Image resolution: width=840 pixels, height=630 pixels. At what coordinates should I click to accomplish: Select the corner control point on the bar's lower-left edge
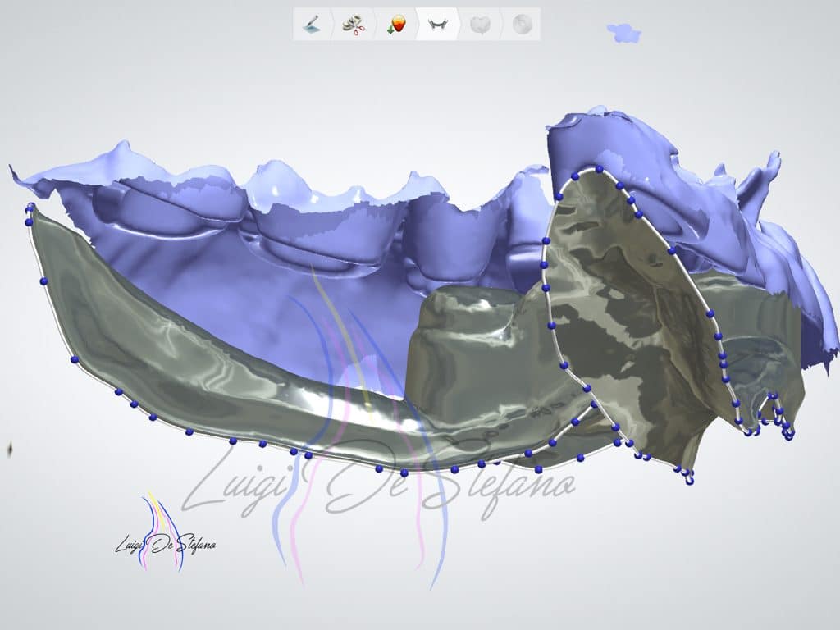74,359
